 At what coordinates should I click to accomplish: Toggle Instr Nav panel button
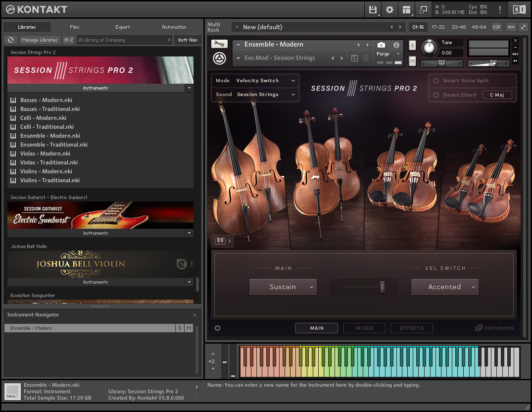(x=188, y=40)
